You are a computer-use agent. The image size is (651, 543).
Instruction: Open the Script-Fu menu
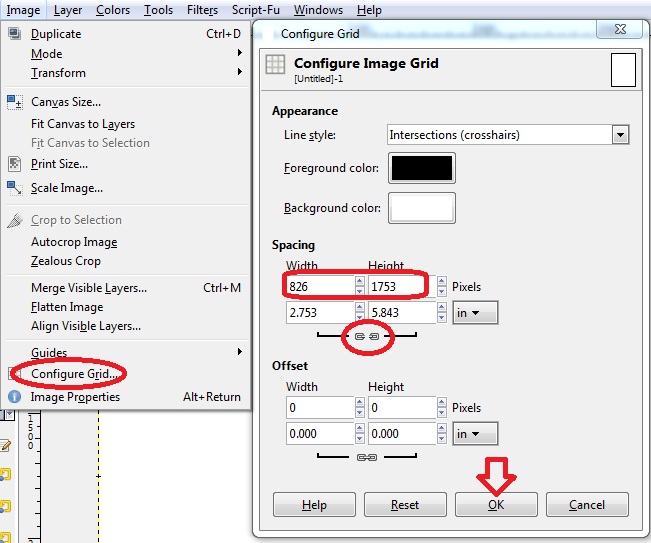(x=256, y=10)
